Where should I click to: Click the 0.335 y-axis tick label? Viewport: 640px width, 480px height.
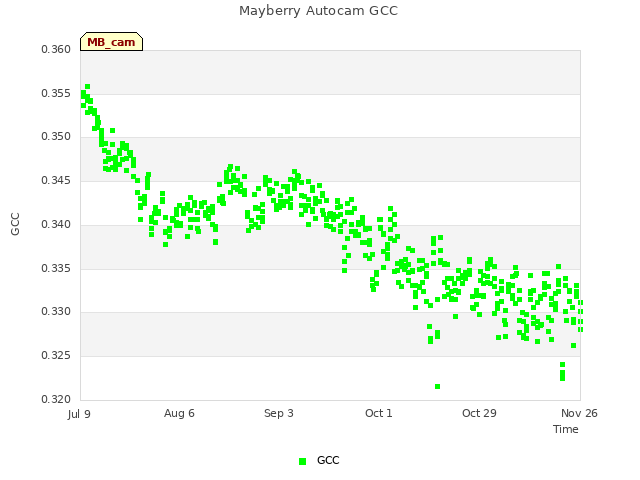(x=56, y=269)
